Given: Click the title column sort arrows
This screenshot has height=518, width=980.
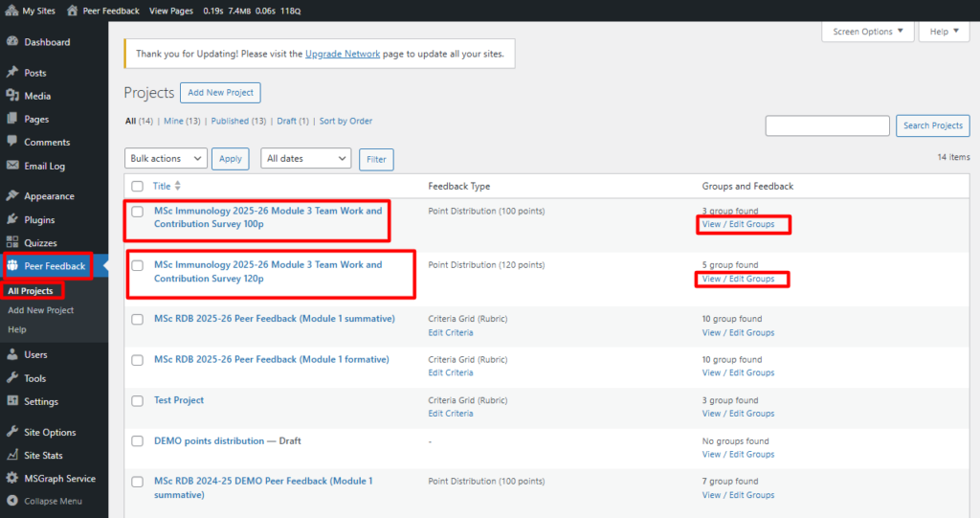Looking at the screenshot, I should pos(177,186).
